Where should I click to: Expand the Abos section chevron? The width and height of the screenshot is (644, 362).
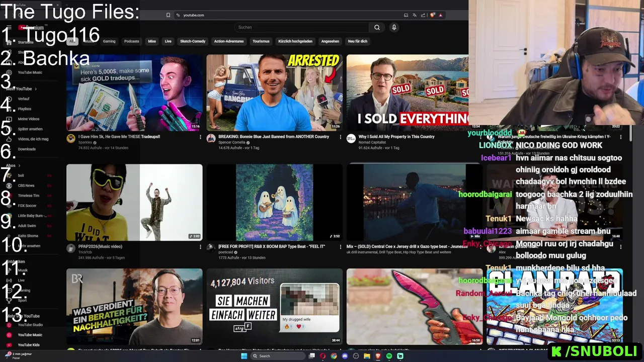[20, 165]
